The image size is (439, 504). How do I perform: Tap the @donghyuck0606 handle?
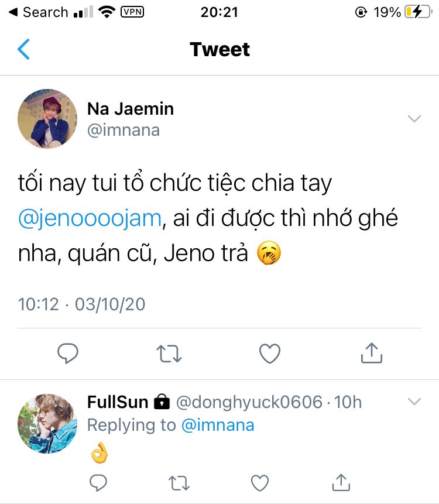tap(249, 402)
